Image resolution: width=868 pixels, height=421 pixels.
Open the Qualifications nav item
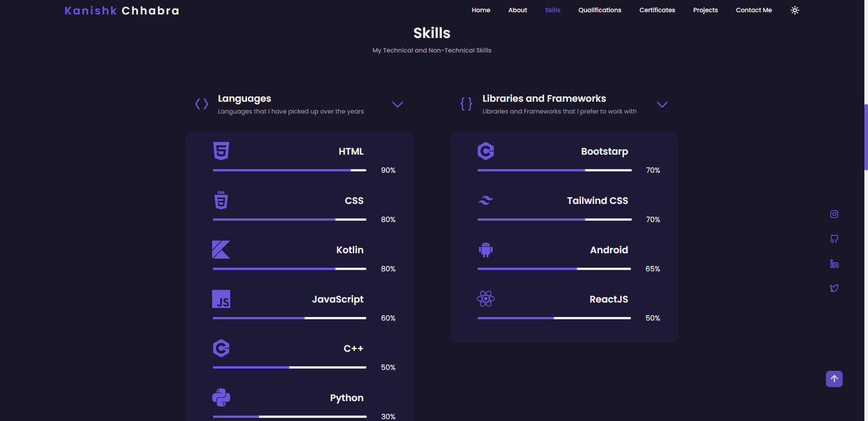click(600, 10)
